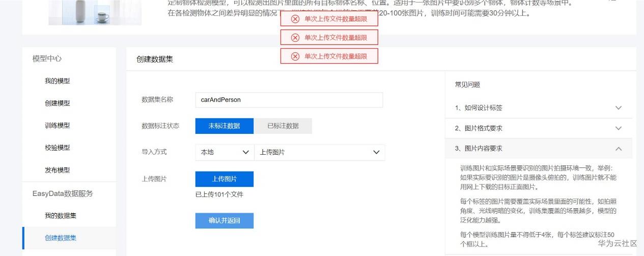Click the 确认并返回 button
The width and height of the screenshot is (644, 256).
pos(225,220)
